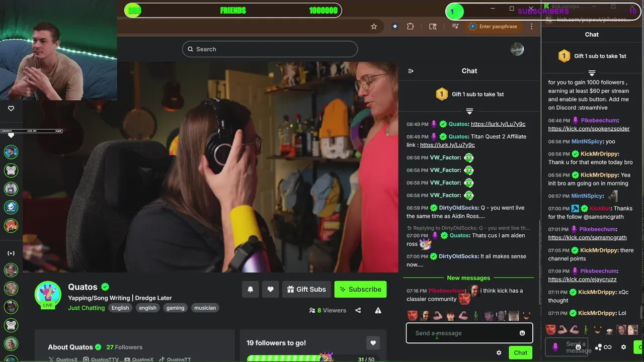This screenshot has height=362, width=644.
Task: Open kick.com/spokenzspider link in popout chat
Action: [x=589, y=129]
